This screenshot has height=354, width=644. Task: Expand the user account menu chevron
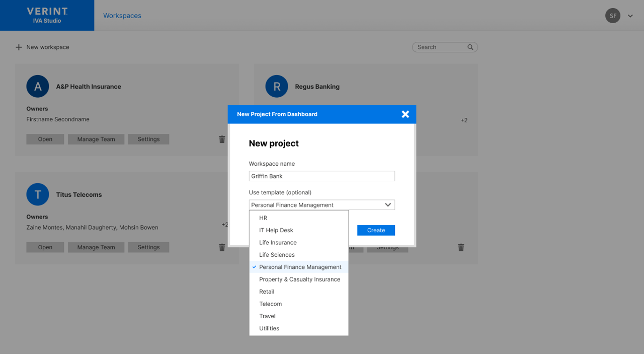pos(630,16)
